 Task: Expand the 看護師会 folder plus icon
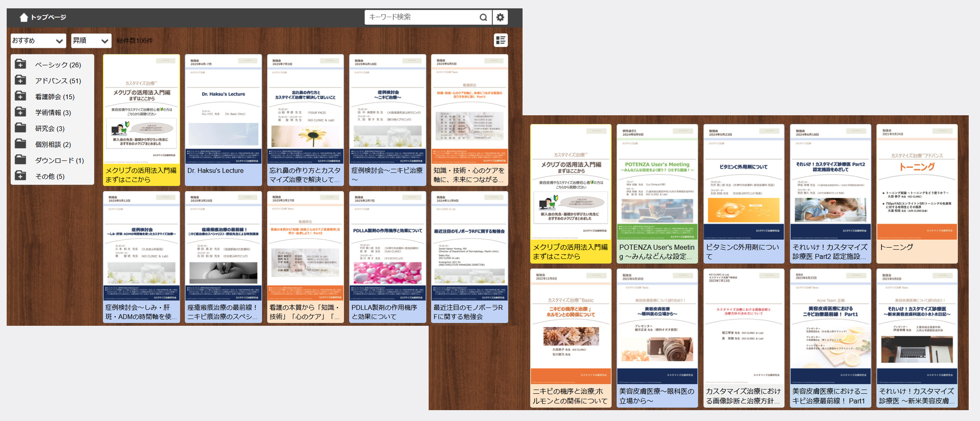pyautogui.click(x=20, y=96)
